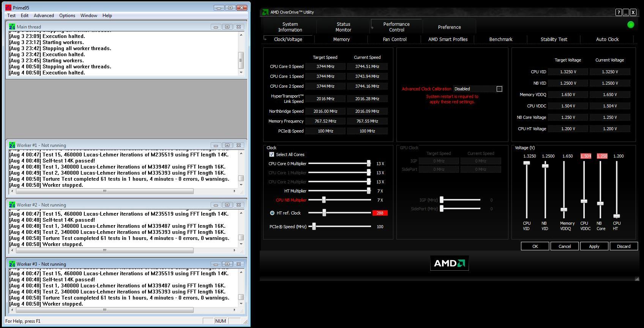Click the OK button in AMD OverDrive
This screenshot has width=644, height=328.
pos(535,246)
